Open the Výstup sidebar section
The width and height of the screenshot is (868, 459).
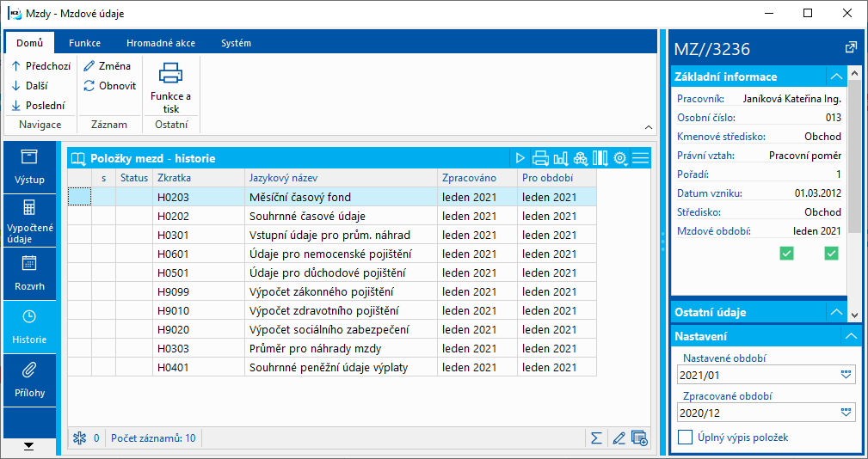point(29,168)
